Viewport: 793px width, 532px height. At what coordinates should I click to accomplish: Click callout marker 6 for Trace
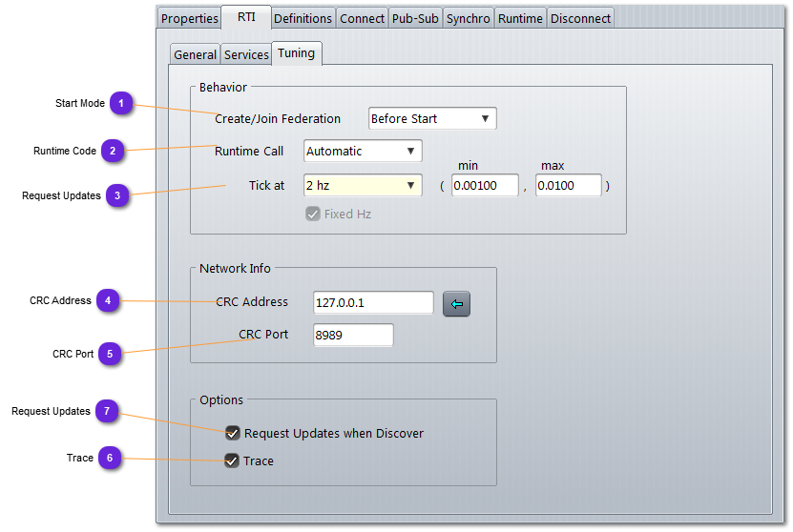(x=110, y=459)
